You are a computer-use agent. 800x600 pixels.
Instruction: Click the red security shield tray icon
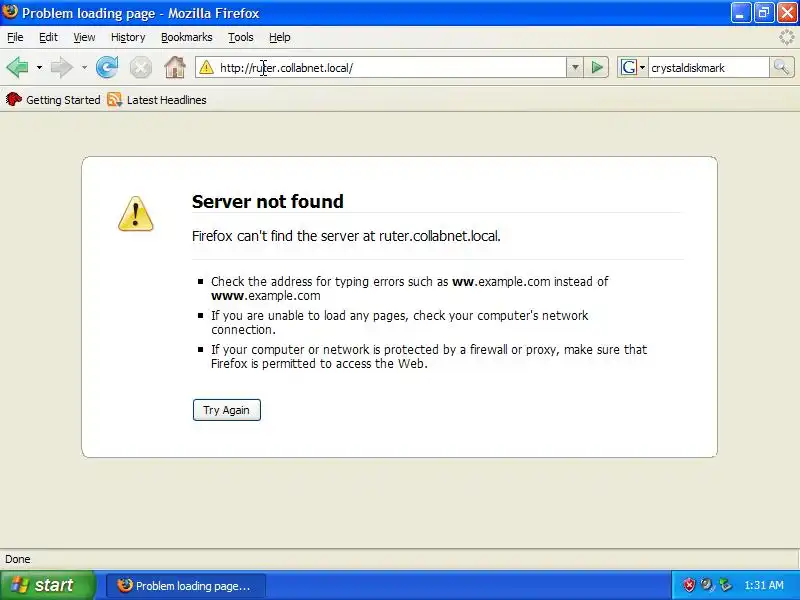tap(689, 585)
